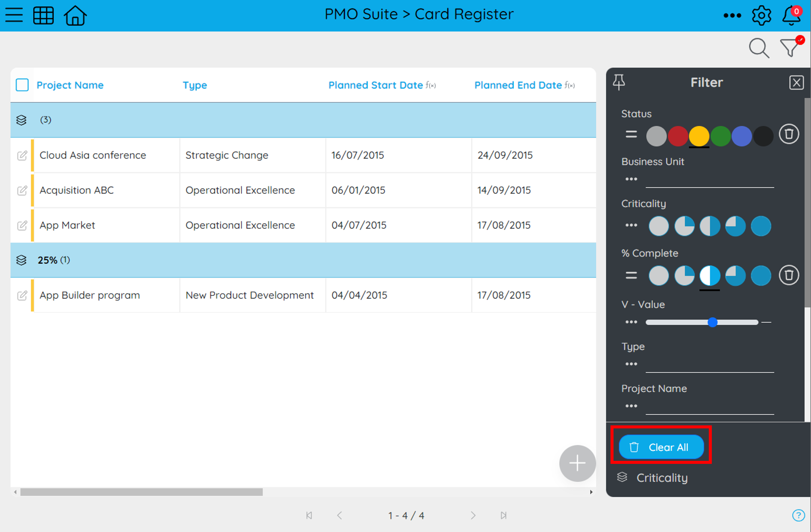This screenshot has height=532, width=811.
Task: Select the red Status color
Action: tap(678, 136)
